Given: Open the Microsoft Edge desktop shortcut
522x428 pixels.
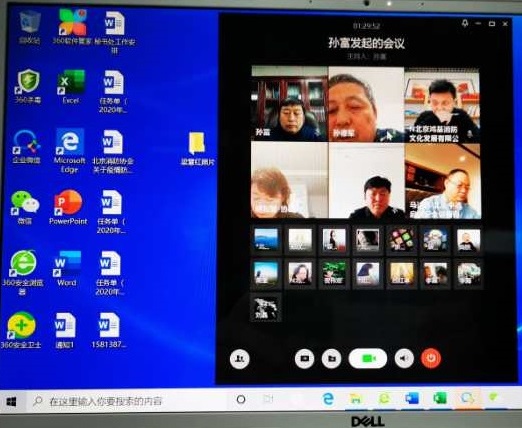Looking at the screenshot, I should [x=69, y=150].
